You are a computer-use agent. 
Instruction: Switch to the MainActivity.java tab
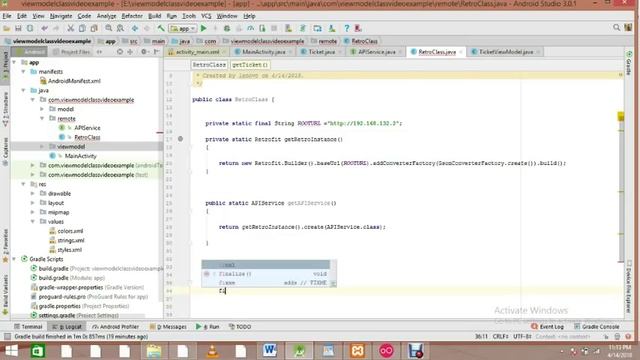click(x=263, y=52)
